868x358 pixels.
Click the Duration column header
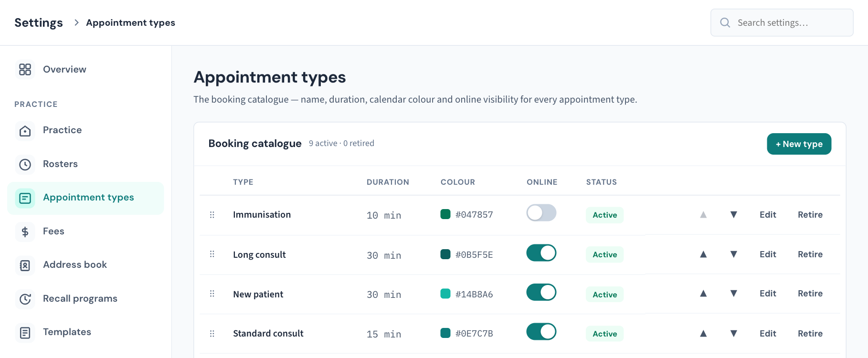tap(388, 182)
